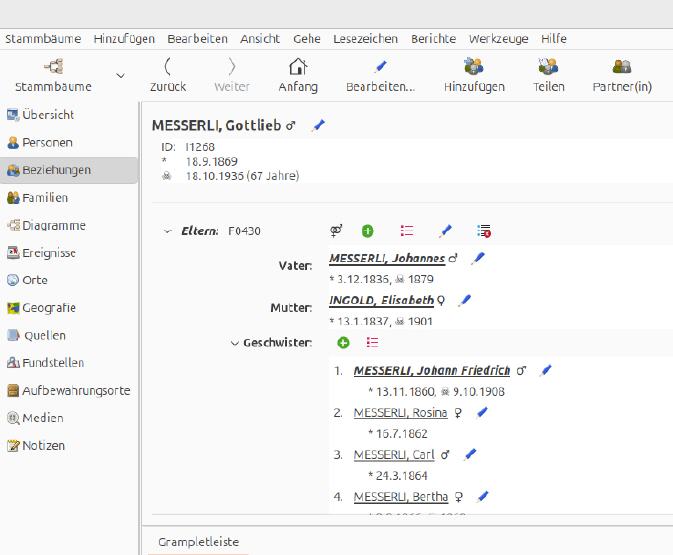
Task: Follow INGOLD, Elisabeth mother link
Action: tap(382, 300)
